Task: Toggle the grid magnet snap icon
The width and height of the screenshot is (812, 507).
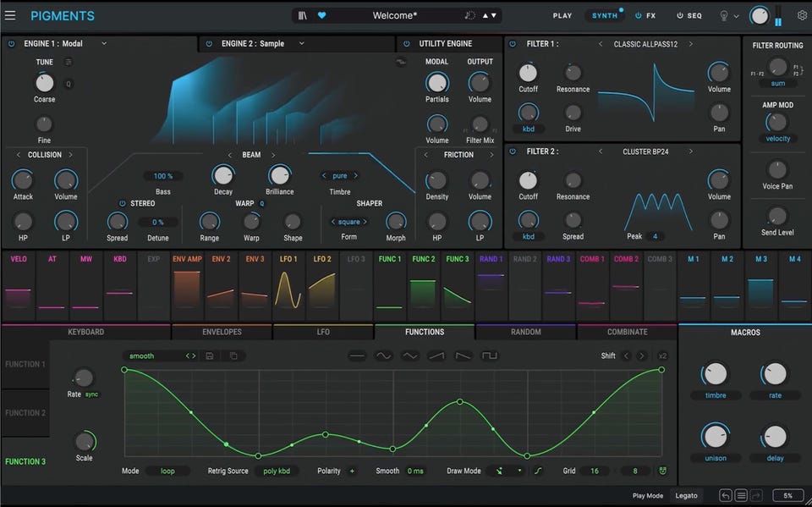Action: (664, 471)
